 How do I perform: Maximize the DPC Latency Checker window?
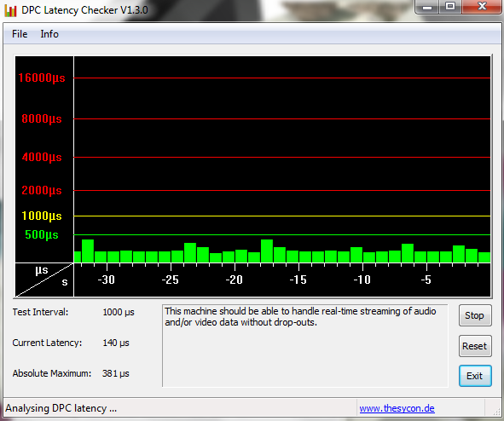[x=450, y=7]
